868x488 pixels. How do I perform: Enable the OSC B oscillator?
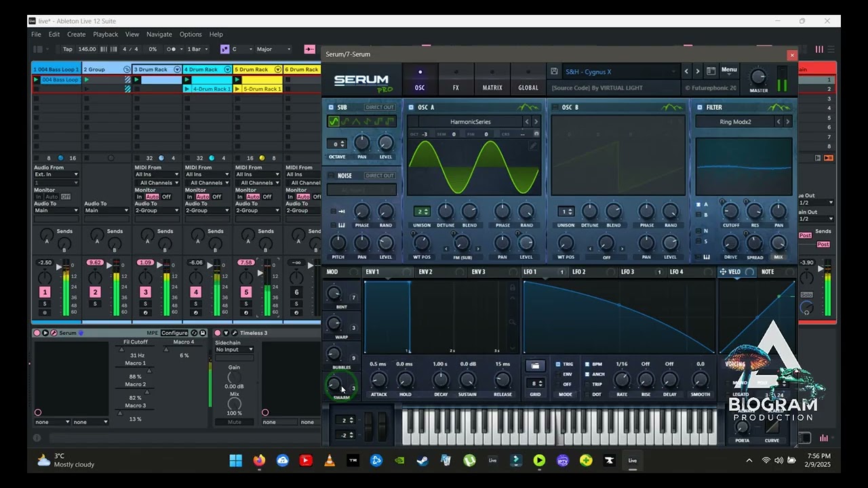[x=555, y=107]
